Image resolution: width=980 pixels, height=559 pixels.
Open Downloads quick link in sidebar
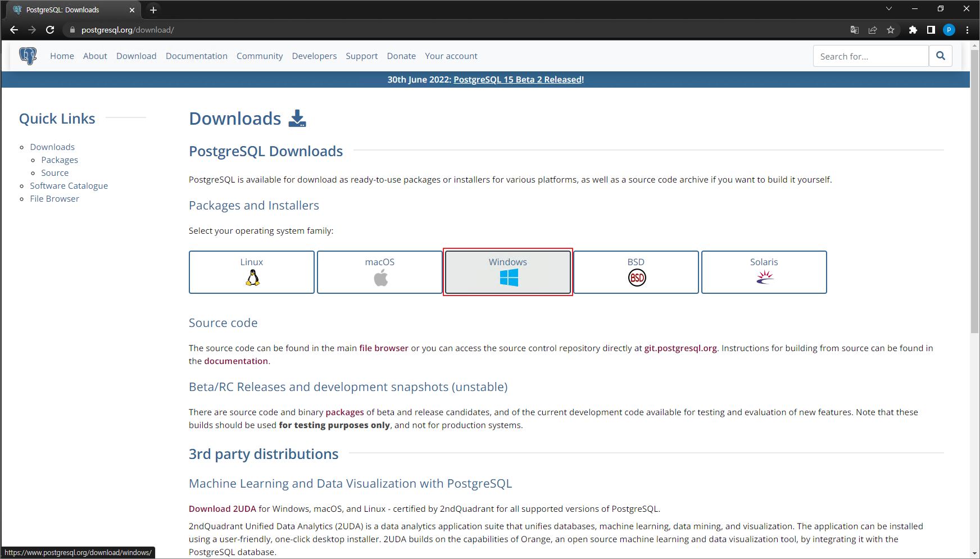52,147
